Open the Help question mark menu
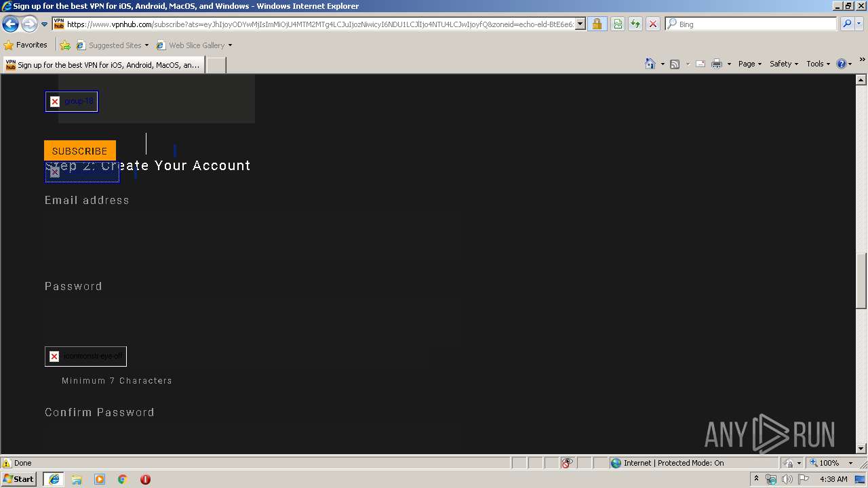 844,64
